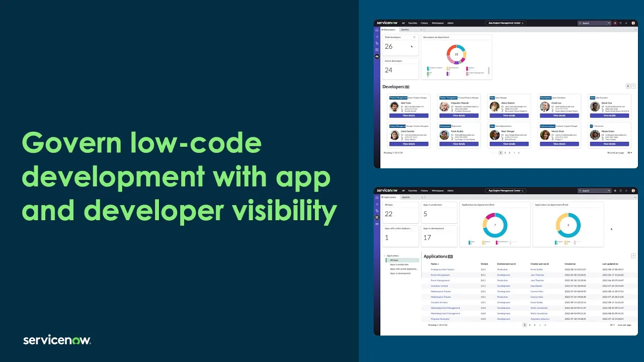Viewport: 644px width, 362px height.
Task: Click Applications by department (Prod) donut chart
Action: (x=568, y=225)
